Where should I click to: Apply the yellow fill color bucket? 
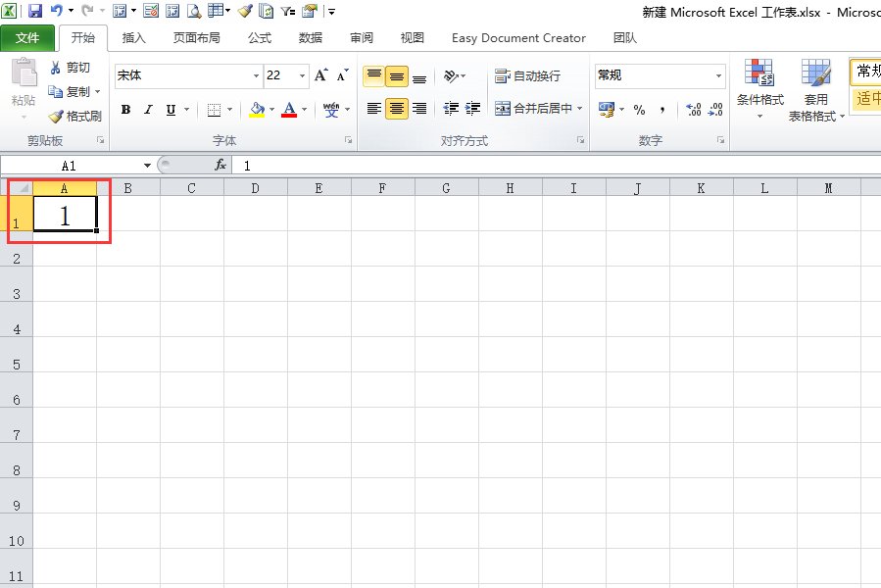click(257, 110)
